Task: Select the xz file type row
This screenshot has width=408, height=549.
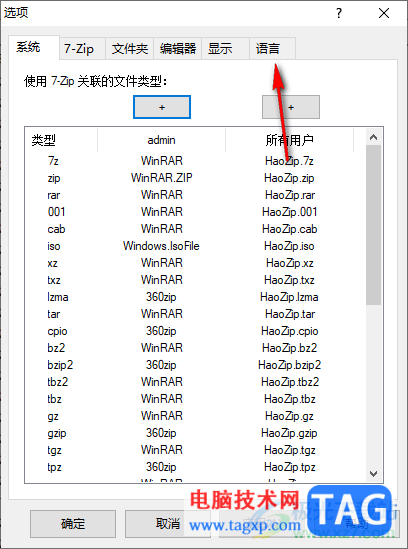Action: (194, 263)
